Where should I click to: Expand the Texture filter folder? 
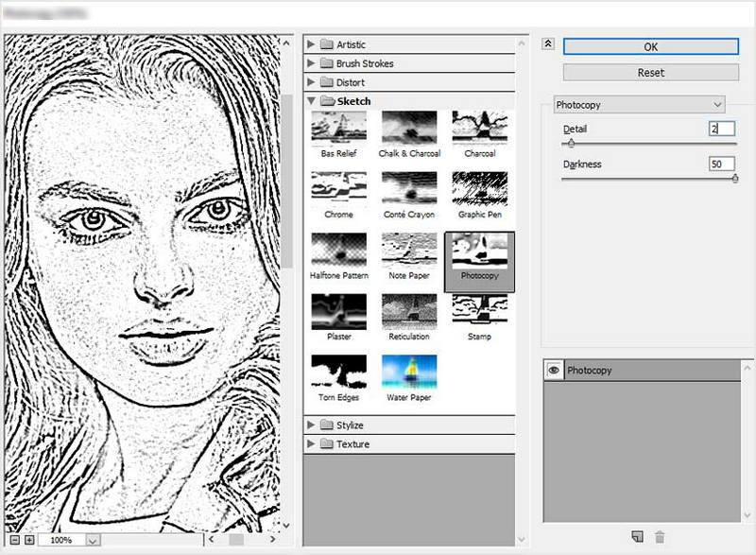pos(311,443)
